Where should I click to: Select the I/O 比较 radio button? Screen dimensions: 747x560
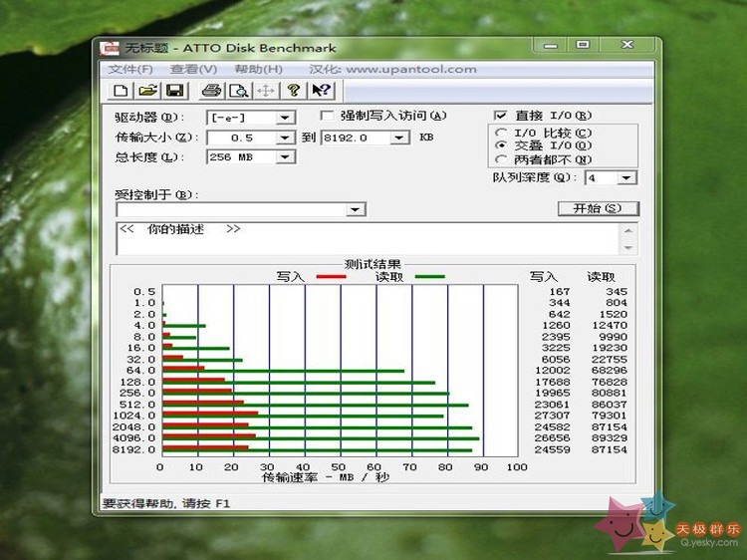click(x=501, y=133)
